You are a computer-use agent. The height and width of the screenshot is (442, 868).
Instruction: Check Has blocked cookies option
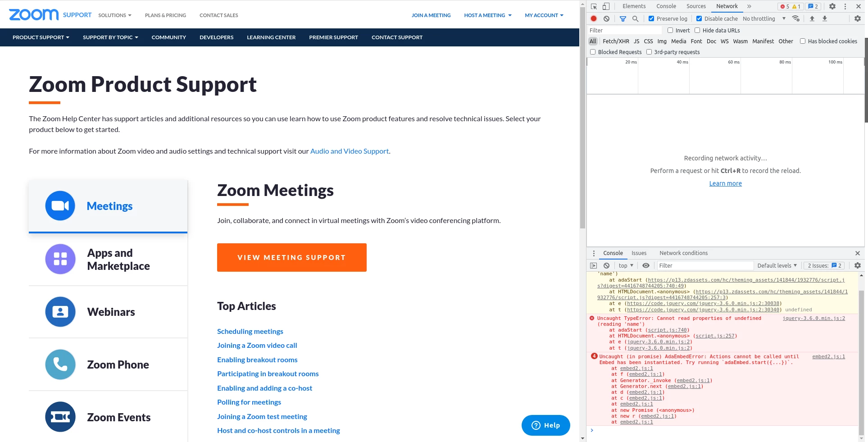(x=803, y=41)
